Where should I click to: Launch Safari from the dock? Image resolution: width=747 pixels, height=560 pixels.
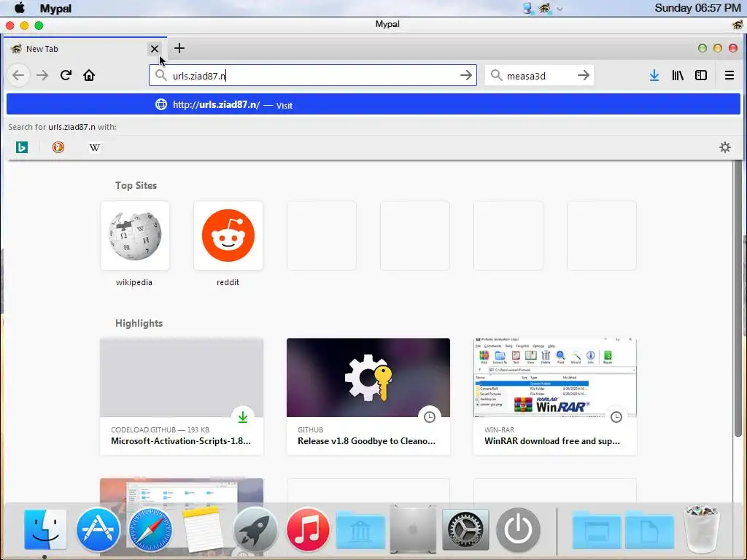point(150,529)
